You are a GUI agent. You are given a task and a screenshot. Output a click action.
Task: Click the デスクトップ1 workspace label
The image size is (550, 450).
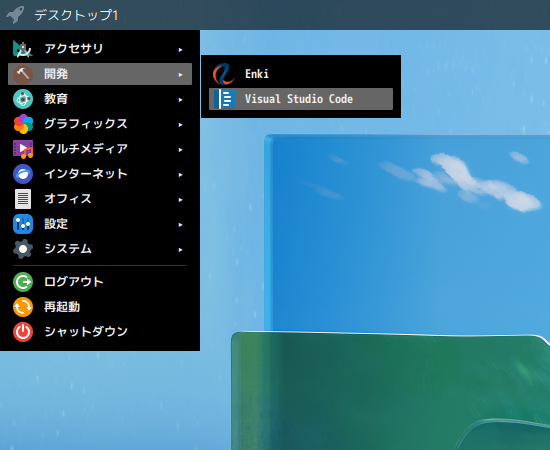(76, 15)
